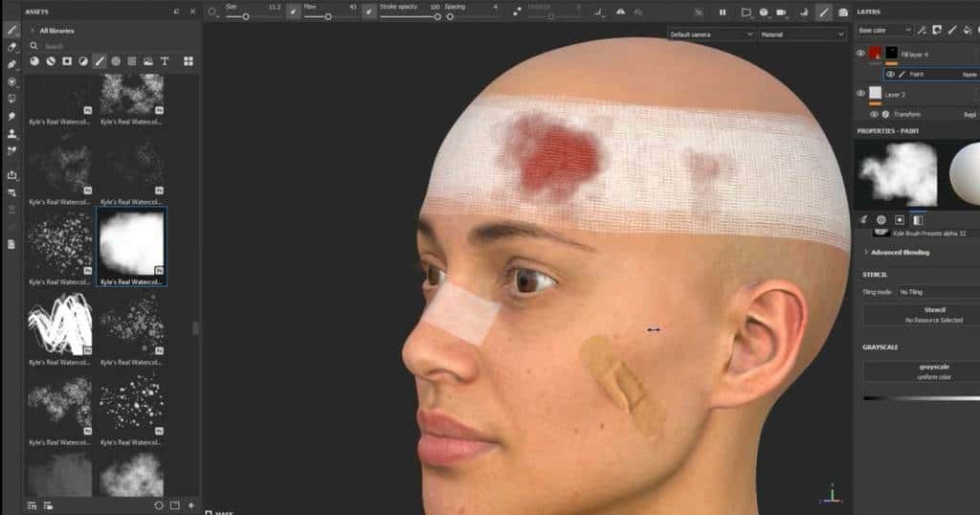The image size is (980, 515).
Task: Open the Paint effect blend mode dropdown
Action: coord(969,75)
